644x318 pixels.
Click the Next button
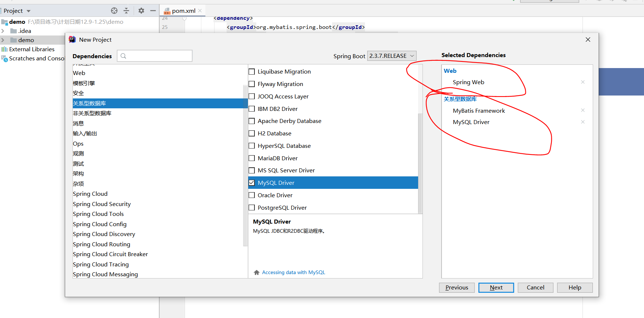point(496,288)
